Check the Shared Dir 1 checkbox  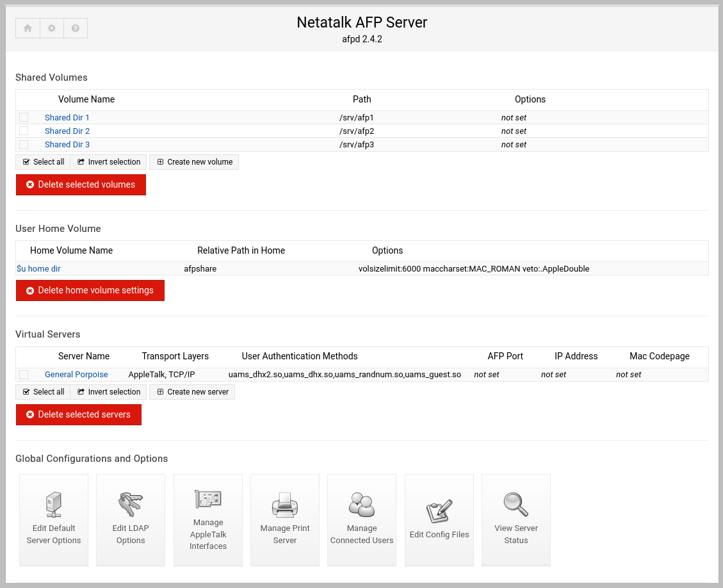24,117
